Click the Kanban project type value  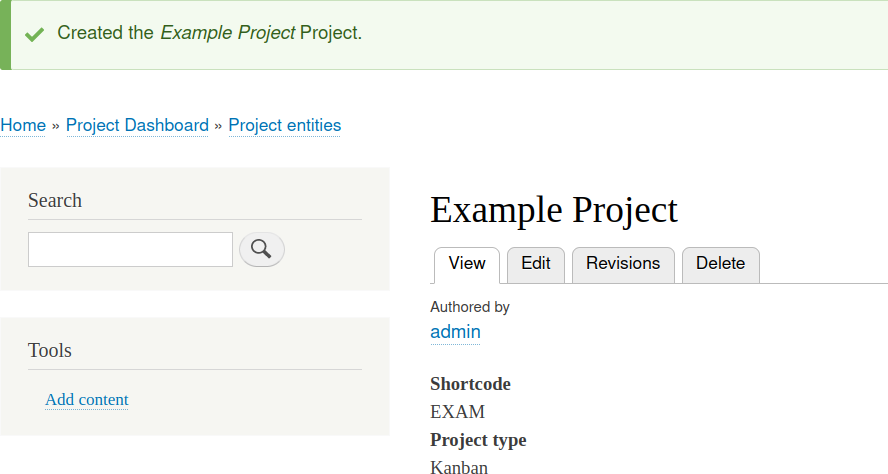[458, 466]
